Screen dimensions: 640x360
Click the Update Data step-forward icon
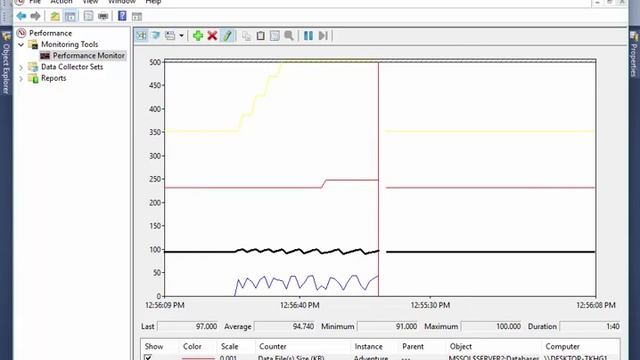323,36
